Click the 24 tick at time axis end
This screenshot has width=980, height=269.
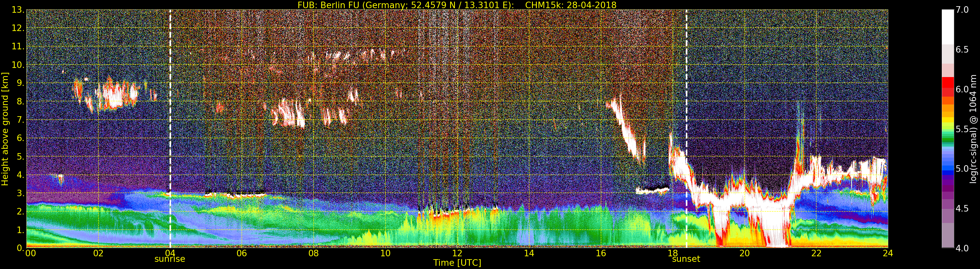[888, 253]
